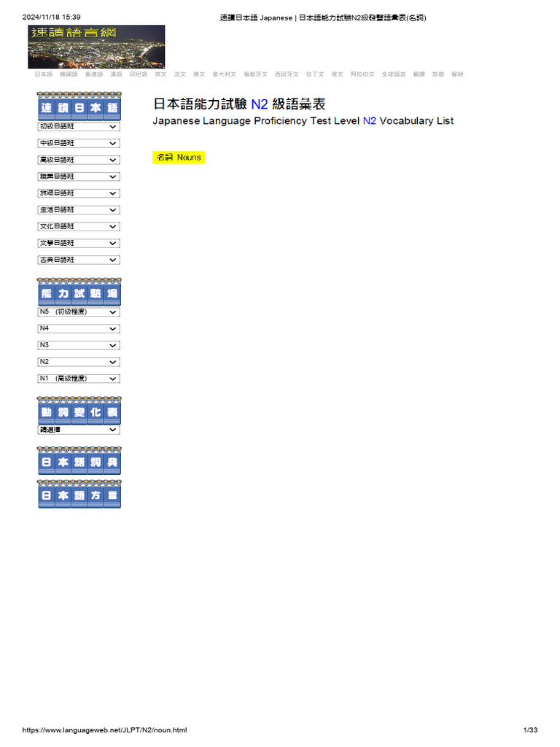Open the 葡萄牙文 nav link
The image size is (560, 747).
pos(256,74)
